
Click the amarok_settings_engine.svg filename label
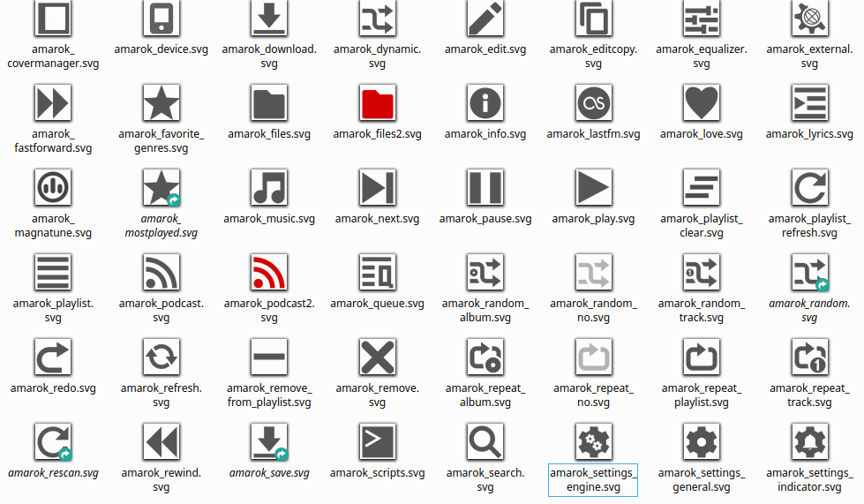pyautogui.click(x=593, y=480)
